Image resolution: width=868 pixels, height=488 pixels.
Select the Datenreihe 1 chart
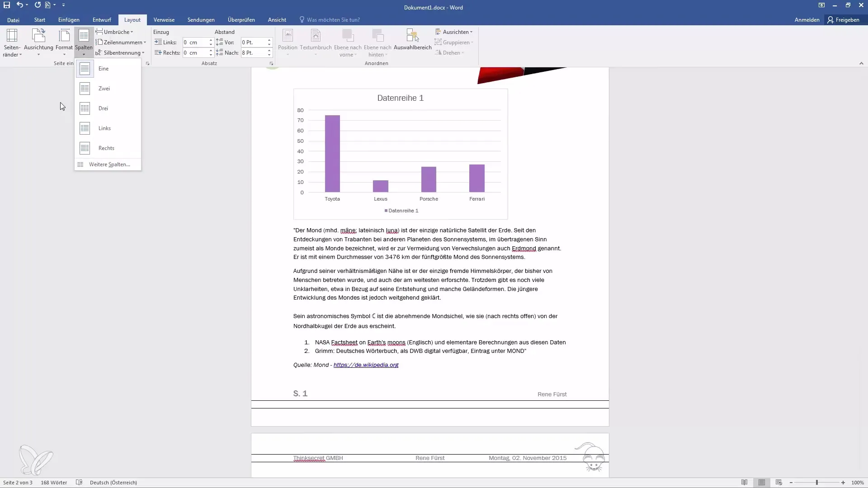pyautogui.click(x=401, y=154)
